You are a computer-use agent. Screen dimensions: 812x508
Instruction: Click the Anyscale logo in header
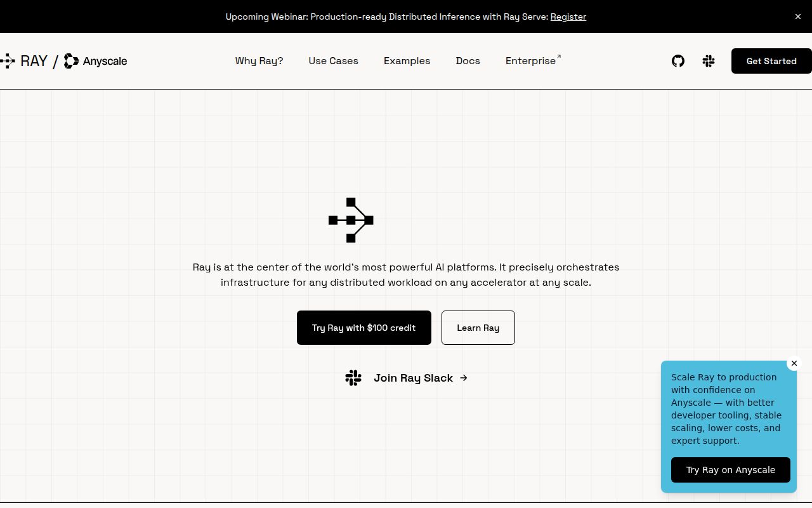[x=96, y=61]
